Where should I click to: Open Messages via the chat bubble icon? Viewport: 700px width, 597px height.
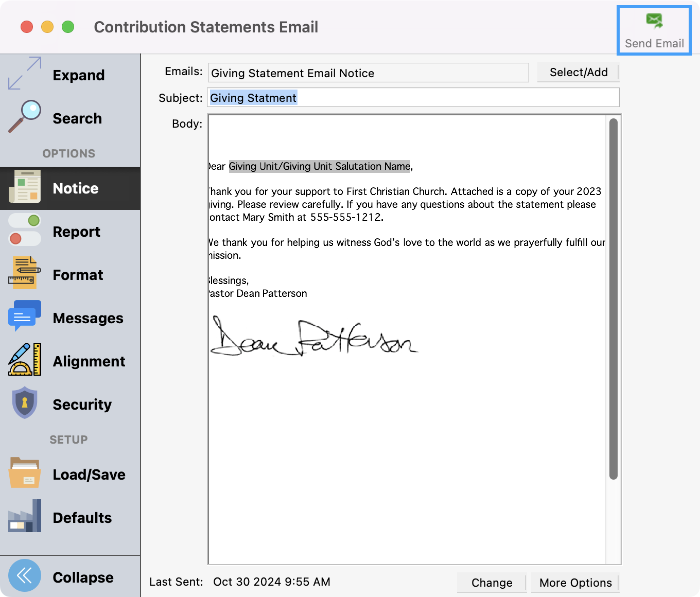click(x=25, y=317)
